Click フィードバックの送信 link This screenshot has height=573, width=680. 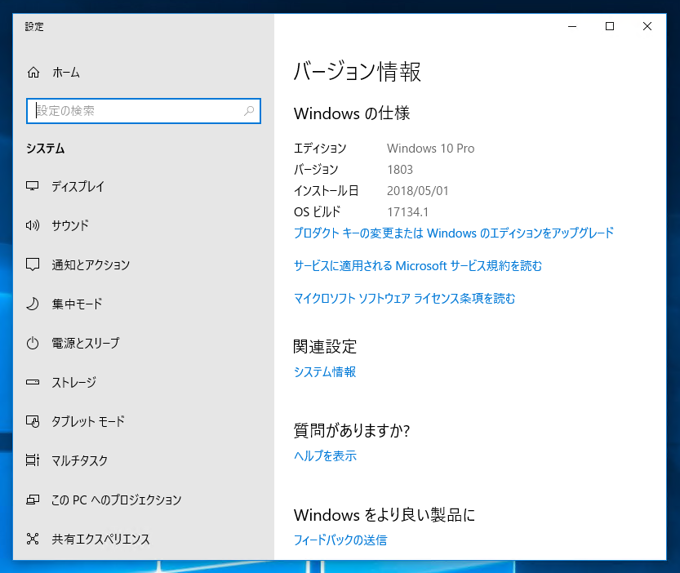(340, 540)
